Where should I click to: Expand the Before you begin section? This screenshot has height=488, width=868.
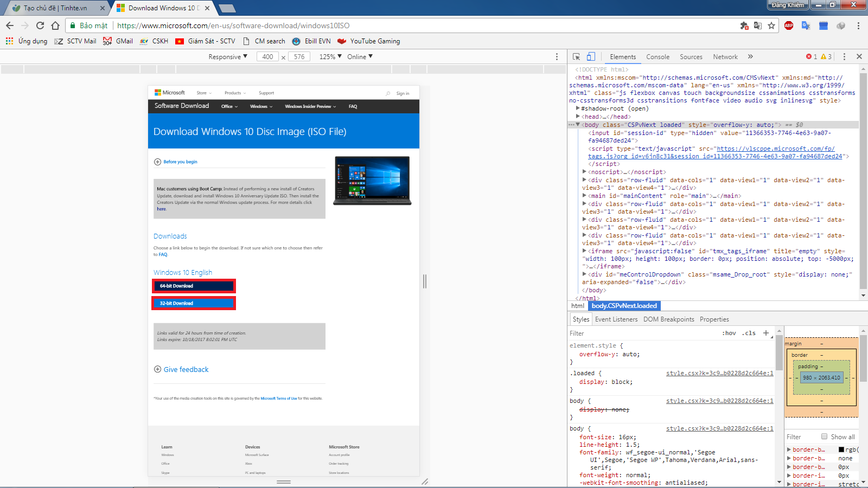click(x=176, y=162)
